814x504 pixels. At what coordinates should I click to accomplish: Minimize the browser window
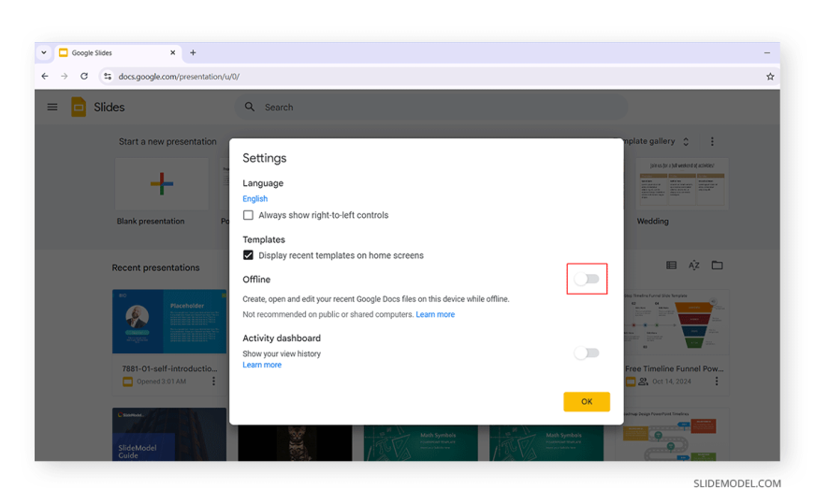[x=767, y=52]
